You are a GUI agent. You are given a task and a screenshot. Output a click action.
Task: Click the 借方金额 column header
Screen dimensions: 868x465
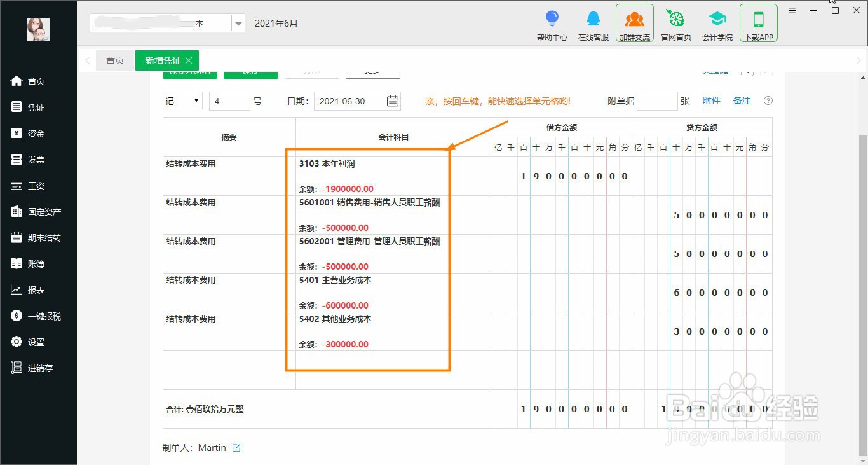pyautogui.click(x=562, y=127)
